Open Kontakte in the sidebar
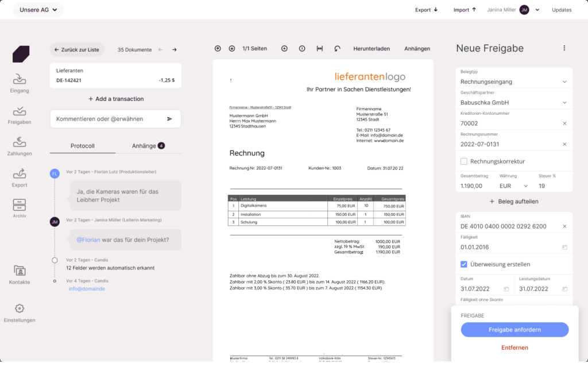The image size is (588, 375). [20, 275]
